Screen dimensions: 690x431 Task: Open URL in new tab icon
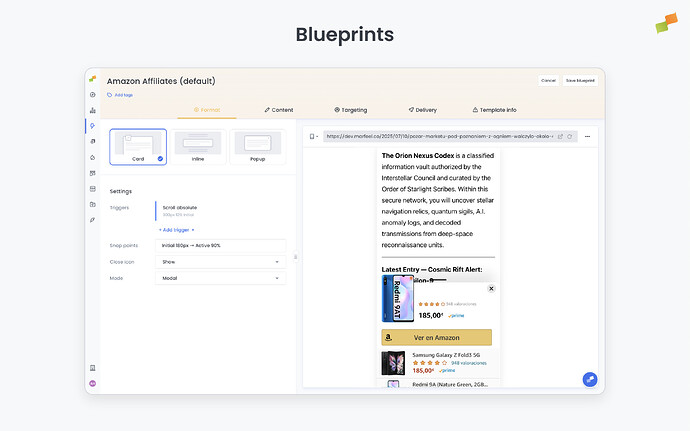point(560,136)
